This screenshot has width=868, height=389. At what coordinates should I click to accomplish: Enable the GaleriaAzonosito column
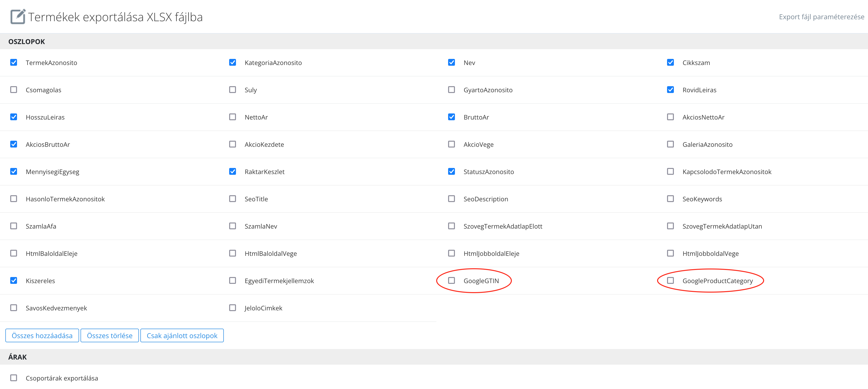(x=670, y=144)
